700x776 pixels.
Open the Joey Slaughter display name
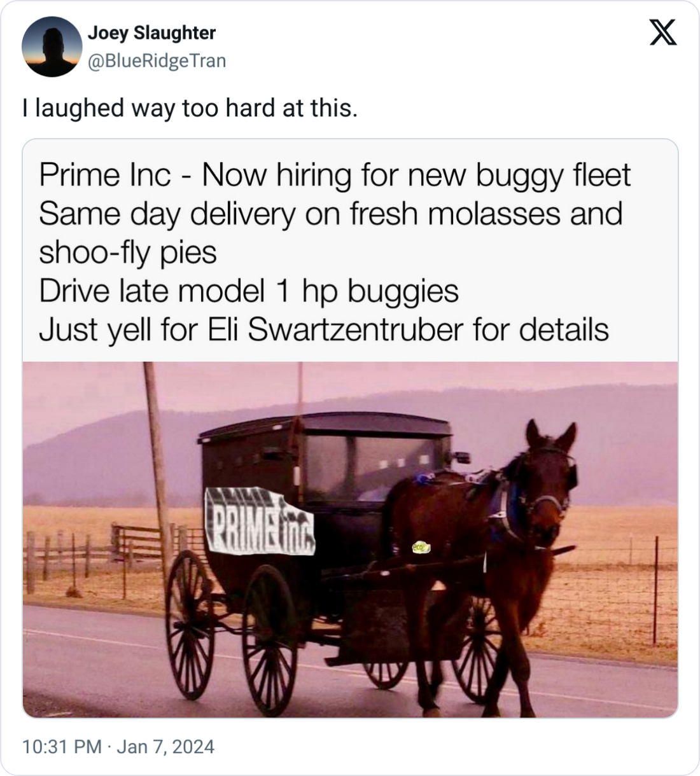coord(151,32)
